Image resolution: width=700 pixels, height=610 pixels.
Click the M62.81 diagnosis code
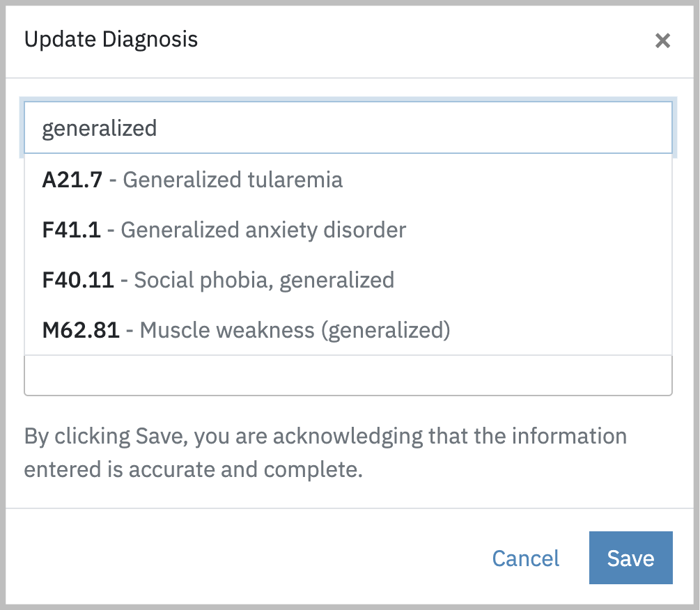click(81, 330)
